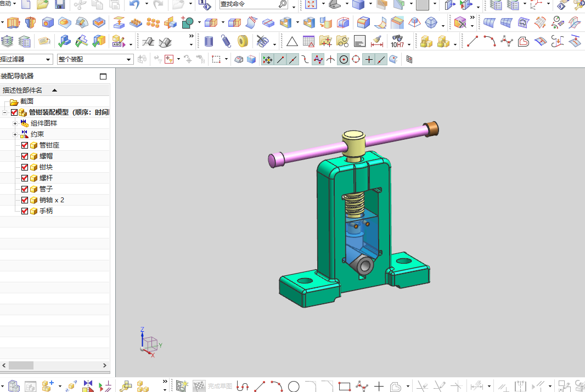Click the Shell tool icon

click(309, 22)
